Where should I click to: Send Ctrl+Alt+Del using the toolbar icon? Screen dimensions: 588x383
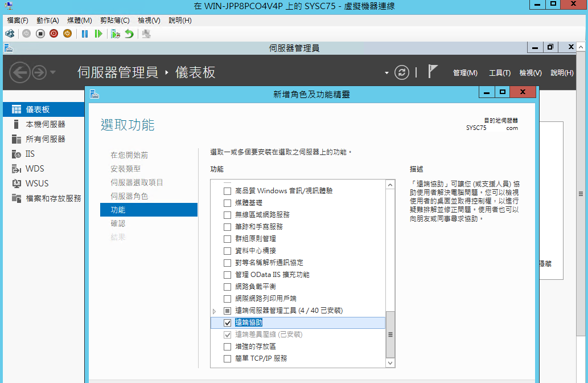tap(10, 34)
